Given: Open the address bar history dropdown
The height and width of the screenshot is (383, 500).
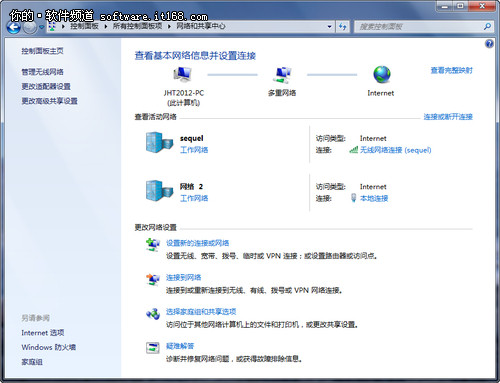Looking at the screenshot, I should click(329, 27).
